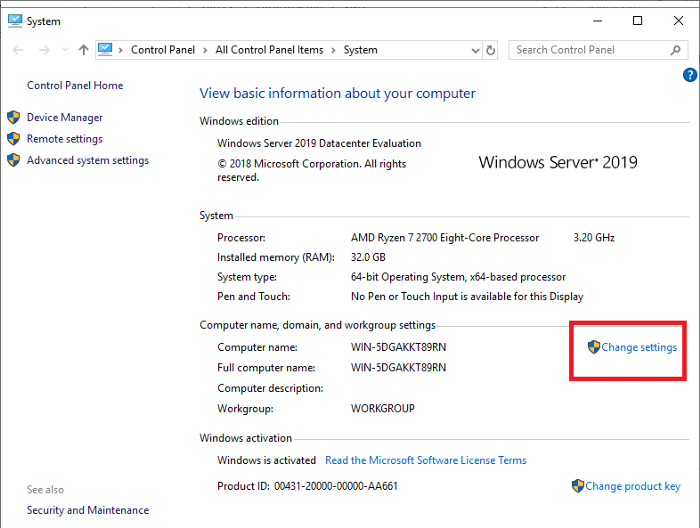700x528 pixels.
Task: Select Product ID 00431-20000-00000-AA661
Action: (307, 486)
